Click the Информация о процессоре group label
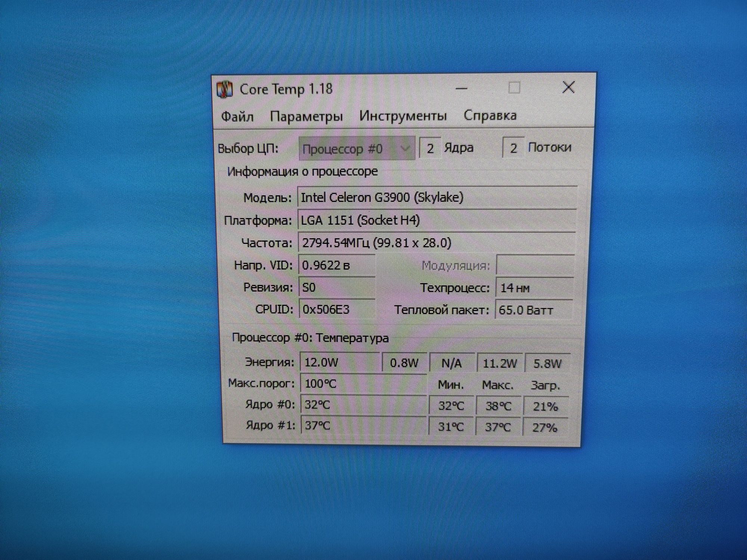The width and height of the screenshot is (747, 560). point(303,171)
